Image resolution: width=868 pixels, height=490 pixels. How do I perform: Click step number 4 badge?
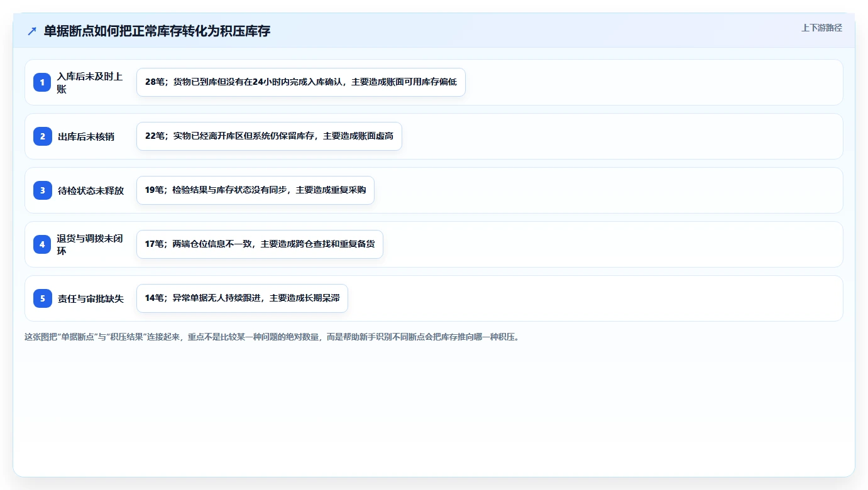pyautogui.click(x=43, y=244)
